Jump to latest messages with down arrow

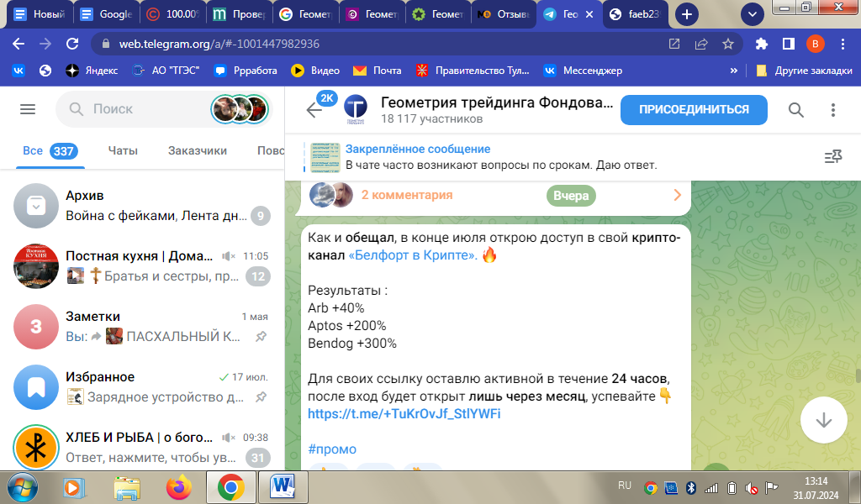[x=824, y=420]
